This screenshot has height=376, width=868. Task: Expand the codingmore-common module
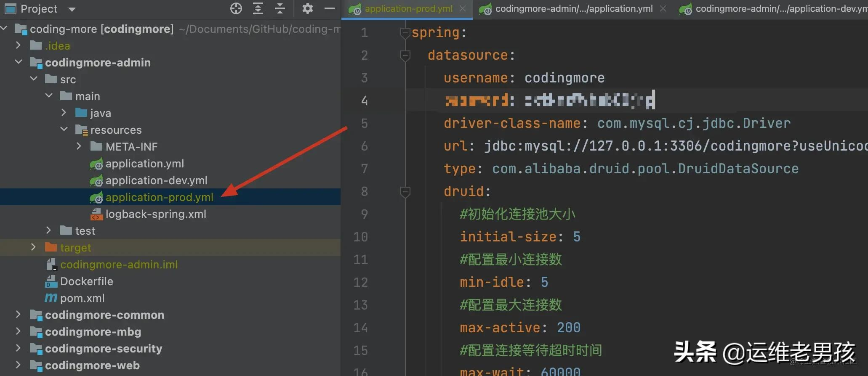tap(18, 314)
